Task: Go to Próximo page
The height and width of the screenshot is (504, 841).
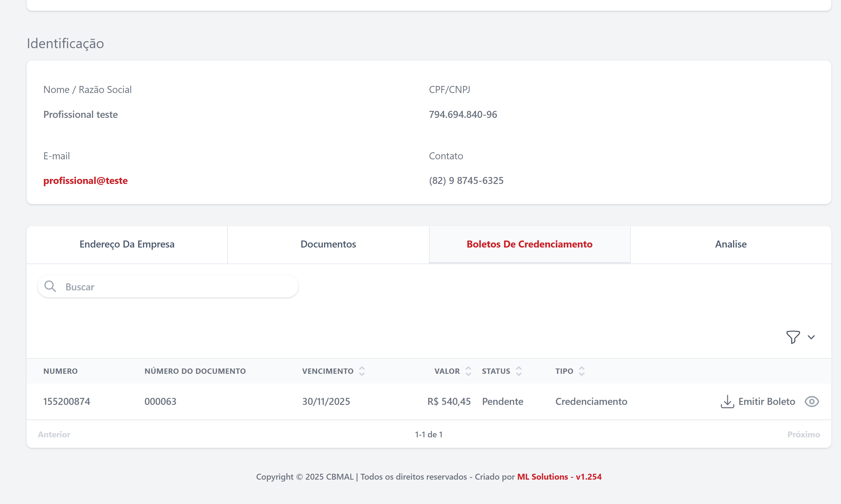Action: 803,434
